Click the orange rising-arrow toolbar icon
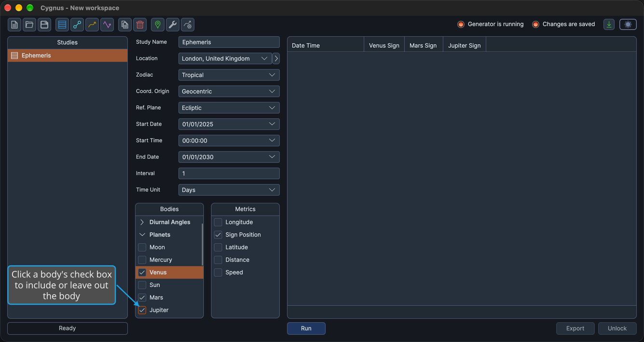The height and width of the screenshot is (342, 644). 92,25
